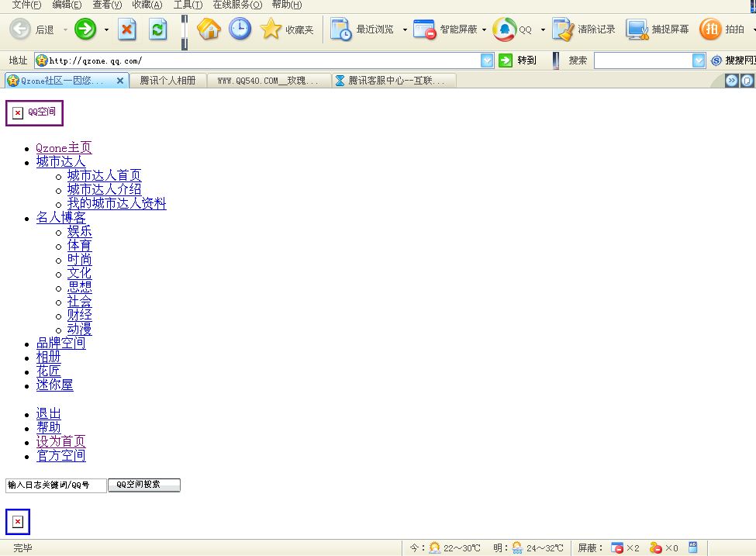Image resolution: width=756 pixels, height=556 pixels.
Task: Click the 拍拍 orange icon
Action: (x=711, y=29)
